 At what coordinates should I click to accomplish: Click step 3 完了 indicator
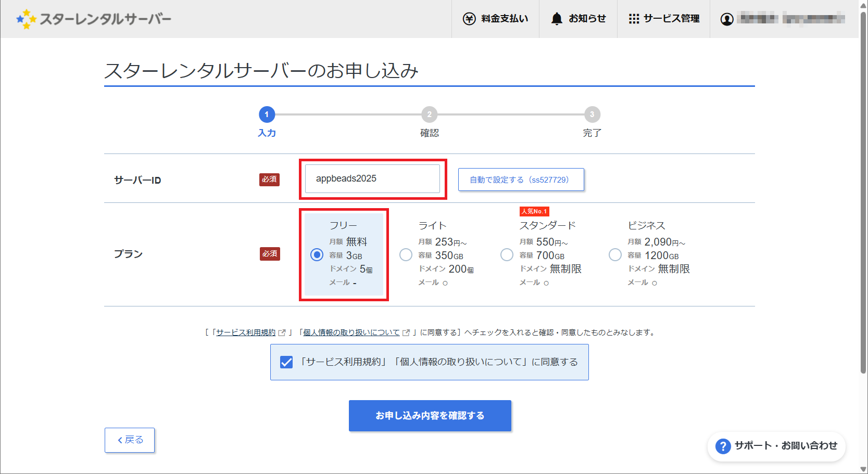[592, 114]
